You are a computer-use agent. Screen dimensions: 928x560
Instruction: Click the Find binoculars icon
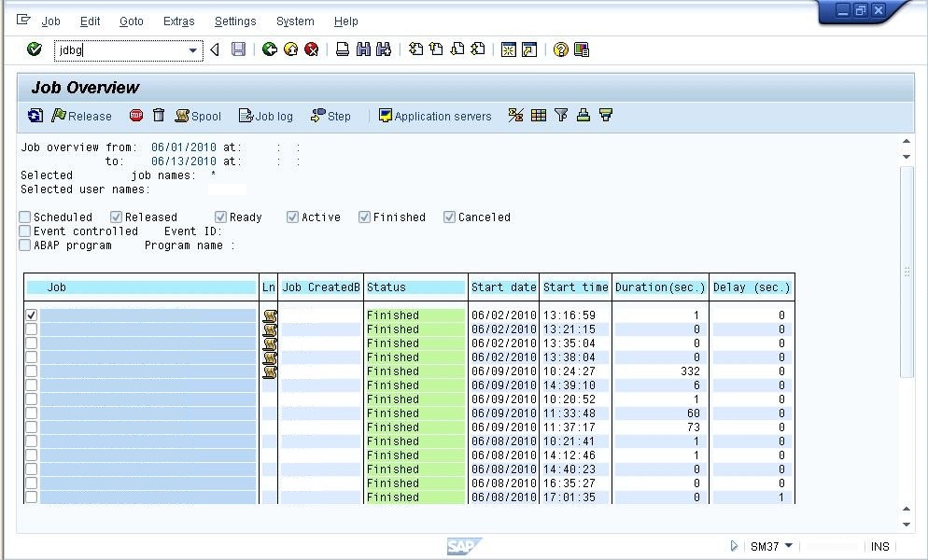pyautogui.click(x=363, y=49)
